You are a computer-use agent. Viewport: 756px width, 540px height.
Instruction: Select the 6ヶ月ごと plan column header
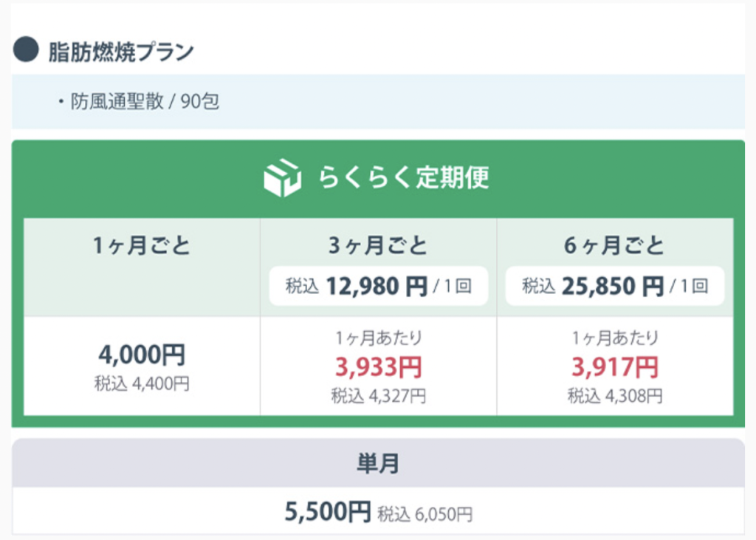[x=614, y=245]
